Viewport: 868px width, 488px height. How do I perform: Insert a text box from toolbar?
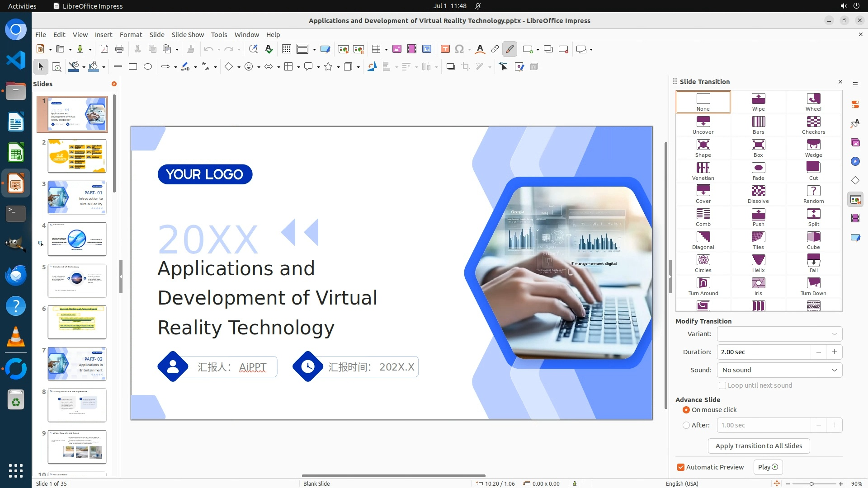click(x=445, y=49)
